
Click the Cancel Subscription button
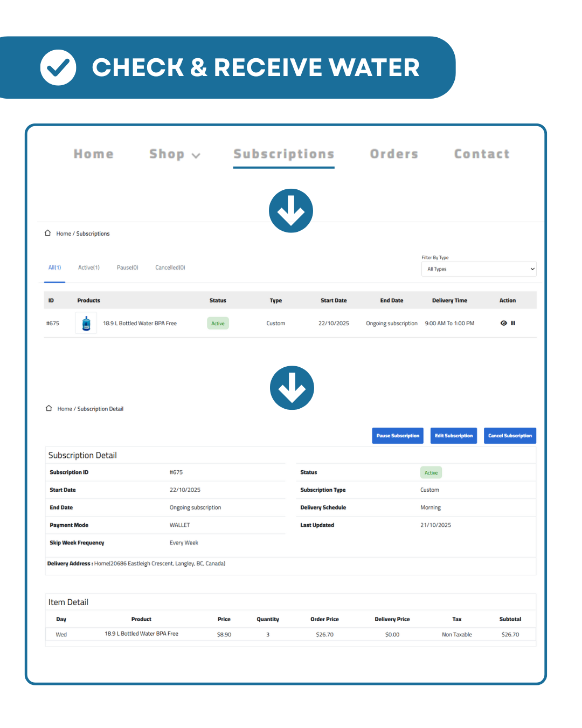tap(510, 436)
